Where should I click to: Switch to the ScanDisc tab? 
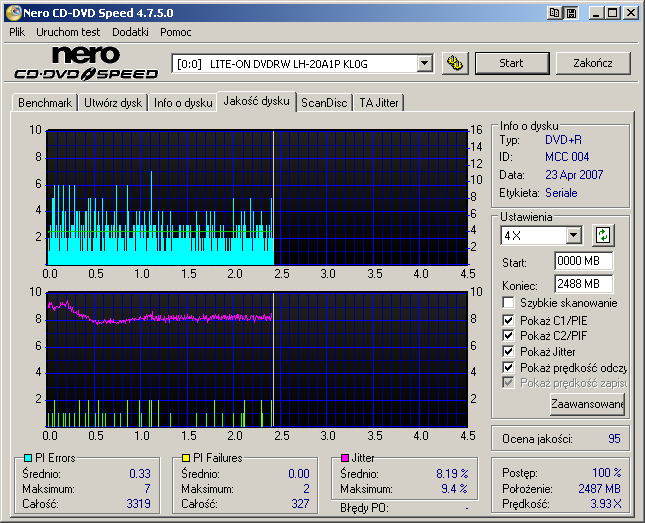click(x=324, y=102)
